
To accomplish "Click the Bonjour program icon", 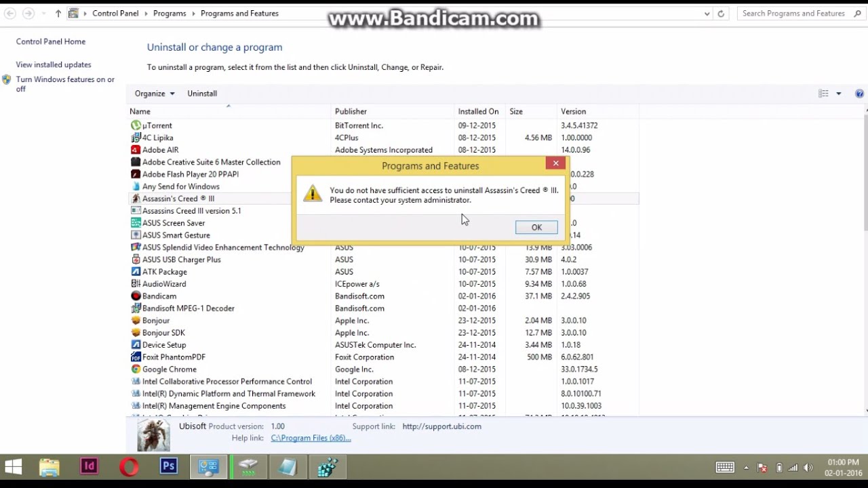I will pos(136,321).
